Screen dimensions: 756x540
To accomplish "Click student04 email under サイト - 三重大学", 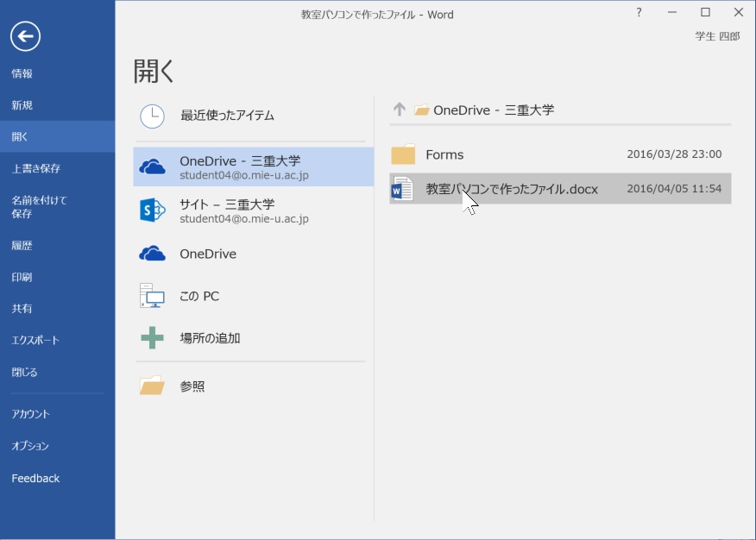I will (244, 219).
